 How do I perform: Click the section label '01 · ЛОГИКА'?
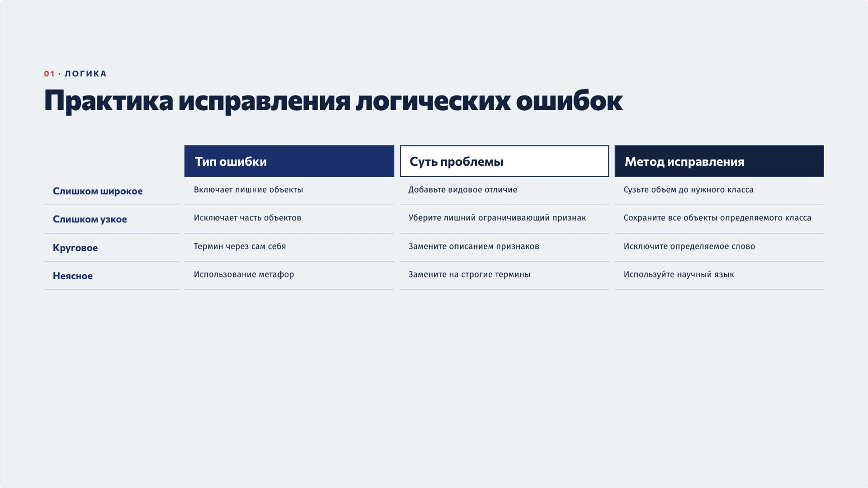pos(75,74)
